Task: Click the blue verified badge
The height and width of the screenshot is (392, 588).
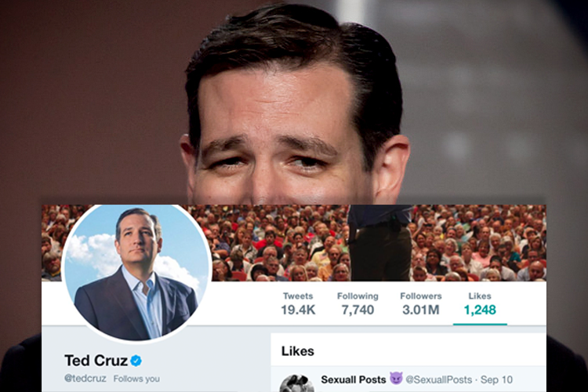Action: point(136,361)
